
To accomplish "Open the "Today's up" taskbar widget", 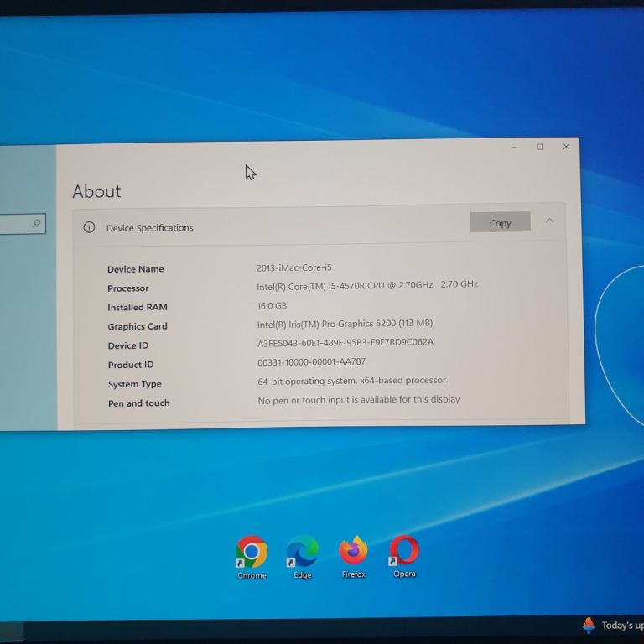I will pos(612,625).
